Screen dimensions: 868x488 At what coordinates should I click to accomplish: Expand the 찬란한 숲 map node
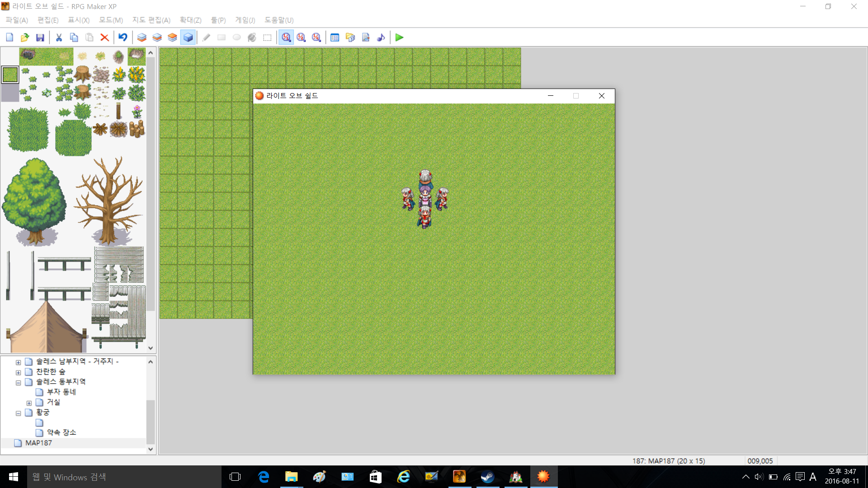(18, 373)
